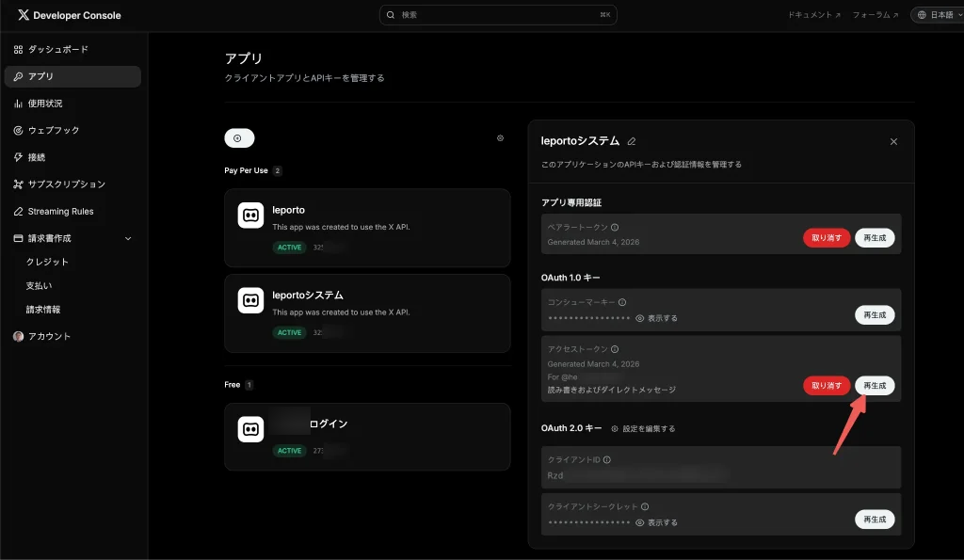Click the leporto app's icon
The height and width of the screenshot is (560, 964).
tap(250, 216)
